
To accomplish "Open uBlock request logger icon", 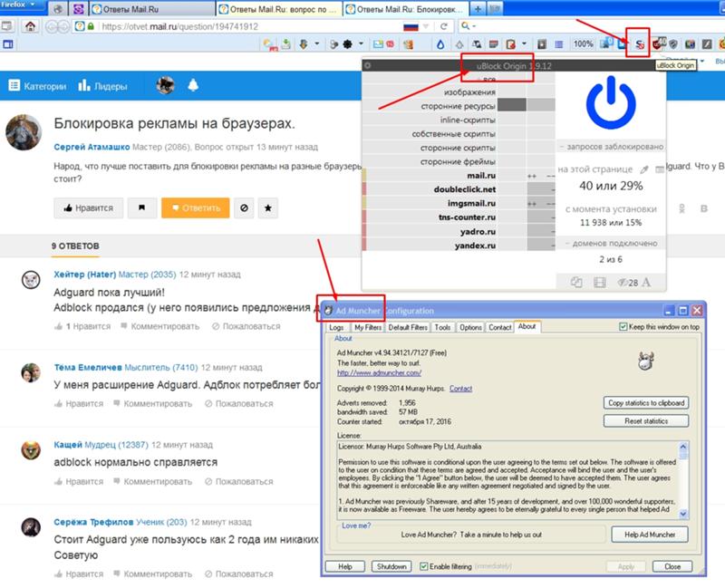I will 660,169.
